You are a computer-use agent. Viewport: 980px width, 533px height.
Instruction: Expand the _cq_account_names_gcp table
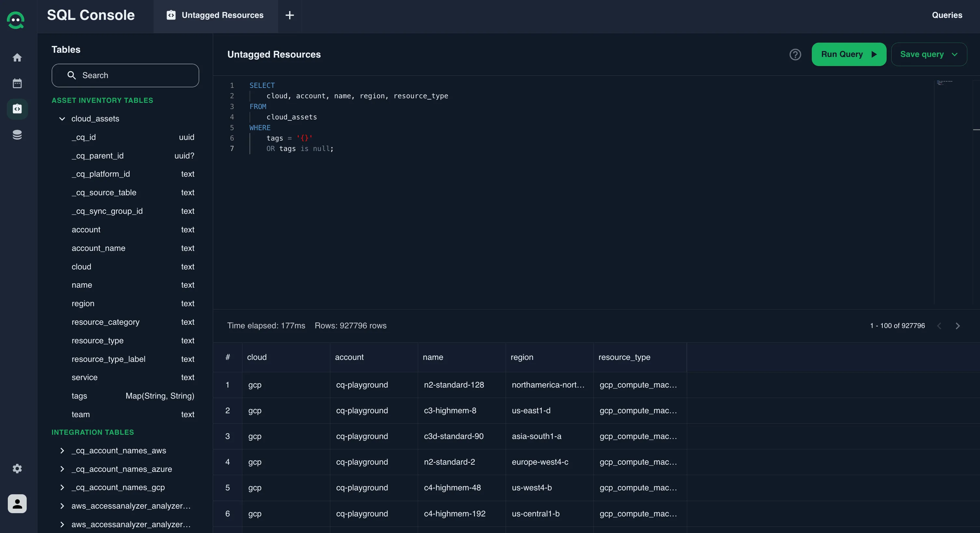click(62, 487)
